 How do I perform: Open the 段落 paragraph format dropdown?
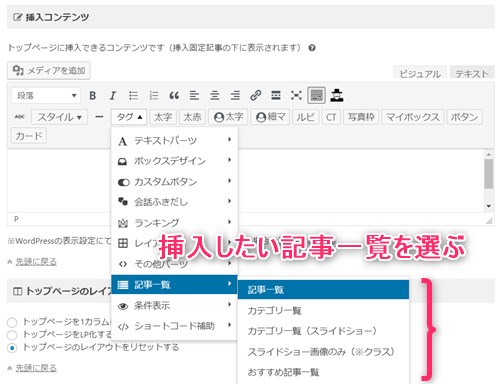46,96
